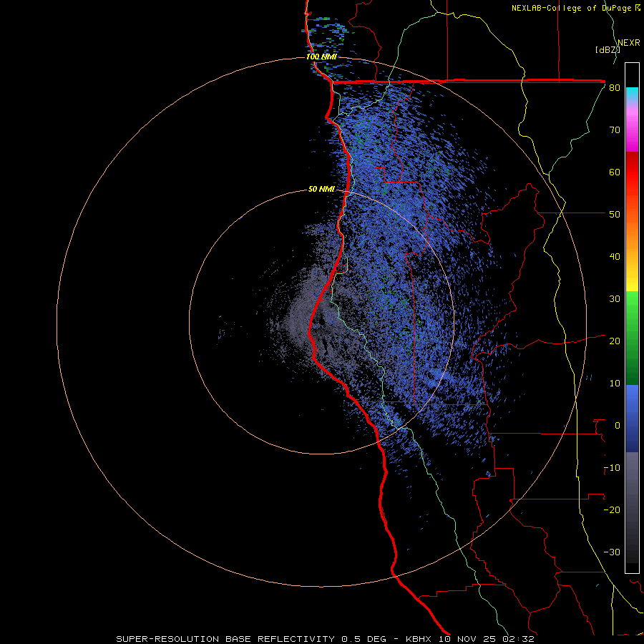644x644 pixels.
Task: Pick the green segment of the dBZ color bar
Action: 632,338
